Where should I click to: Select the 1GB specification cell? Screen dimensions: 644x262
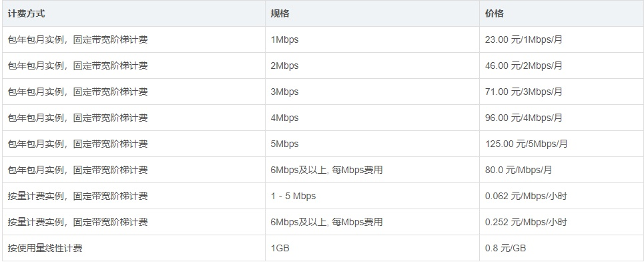tap(372, 248)
